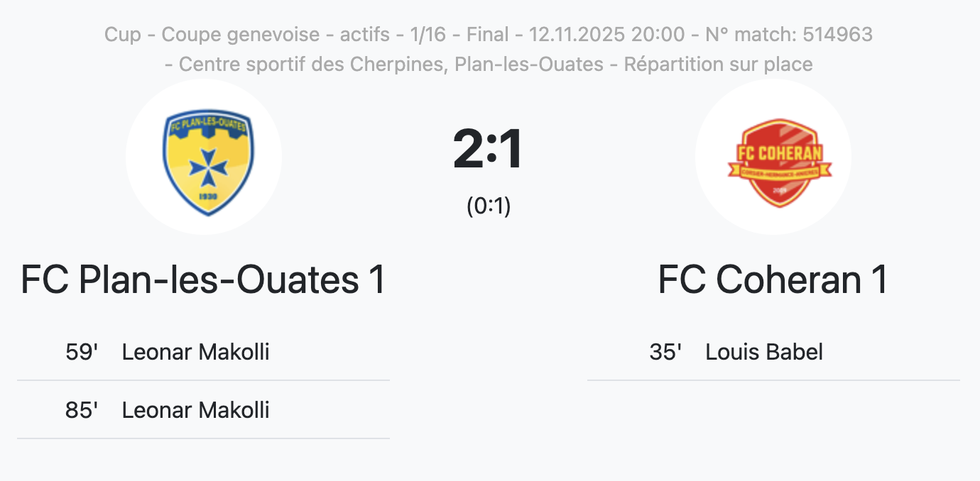Click the FC Plan-les-Ouates club crest
Screen dimensions: 980x481
[203, 157]
